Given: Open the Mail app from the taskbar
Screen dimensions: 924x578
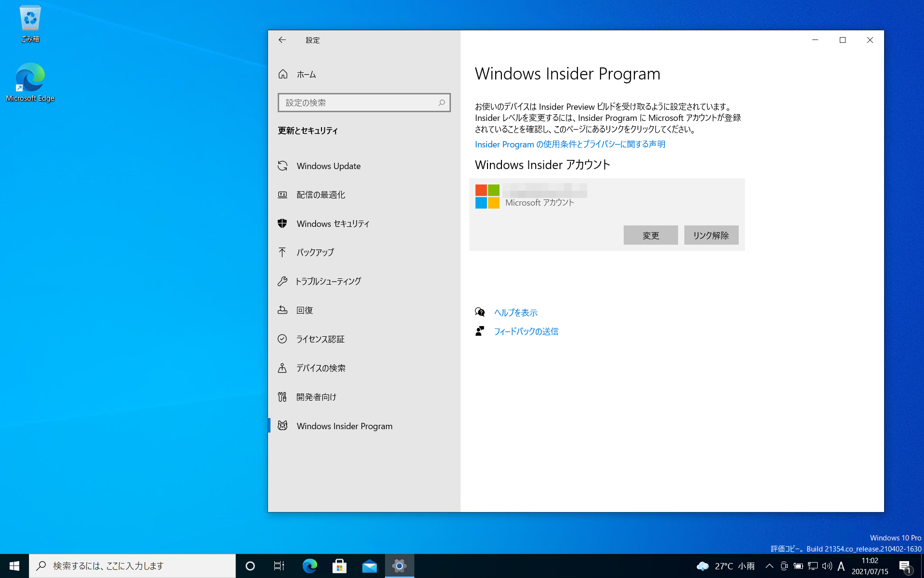Looking at the screenshot, I should tap(370, 566).
